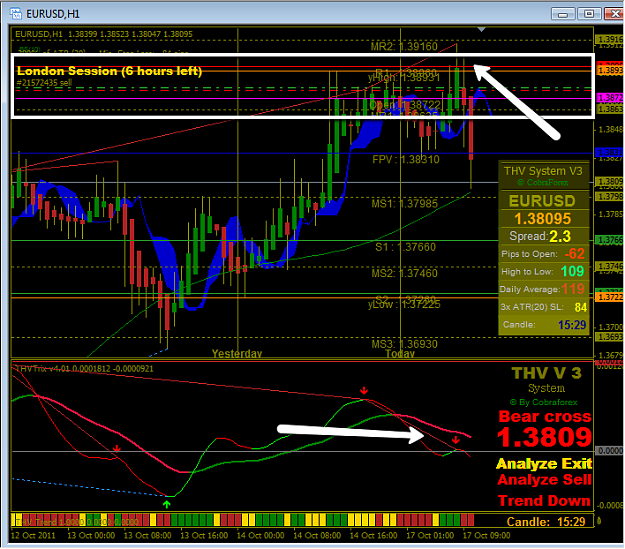The width and height of the screenshot is (625, 549).
Task: Select the green up arrow at THVTrix bottom
Action: coord(167,504)
